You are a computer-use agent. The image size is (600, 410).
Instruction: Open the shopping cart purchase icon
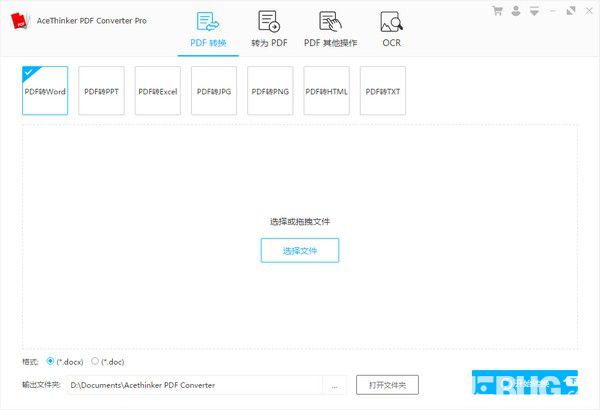pos(497,11)
